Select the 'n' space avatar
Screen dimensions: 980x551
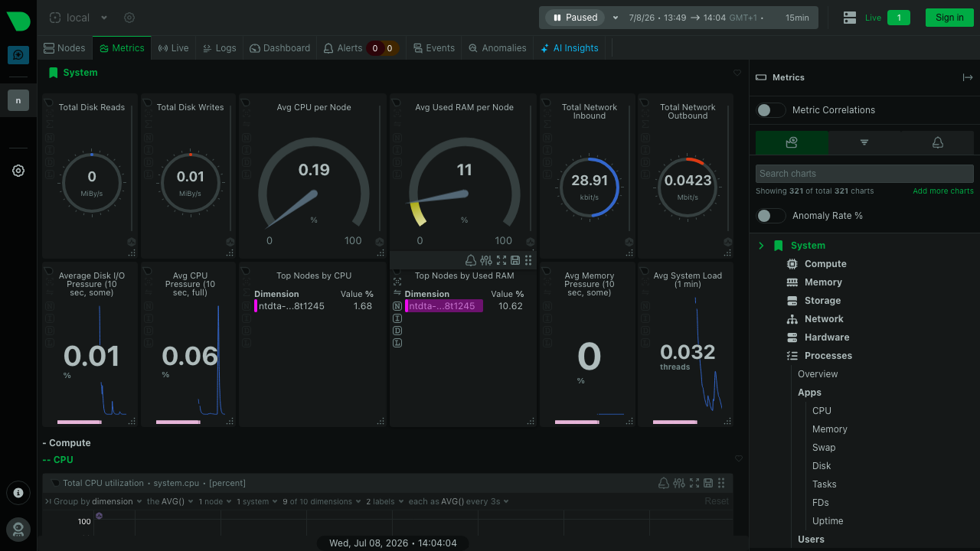pos(18,100)
